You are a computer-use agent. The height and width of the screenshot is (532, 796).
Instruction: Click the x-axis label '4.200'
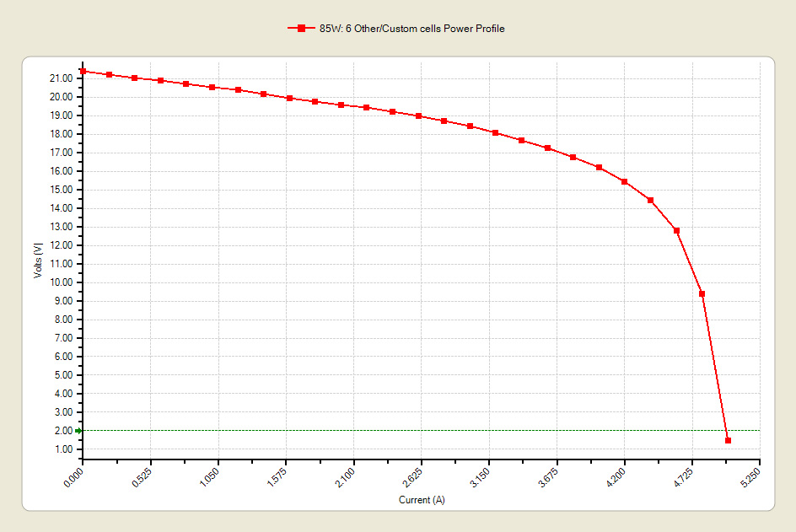point(616,477)
